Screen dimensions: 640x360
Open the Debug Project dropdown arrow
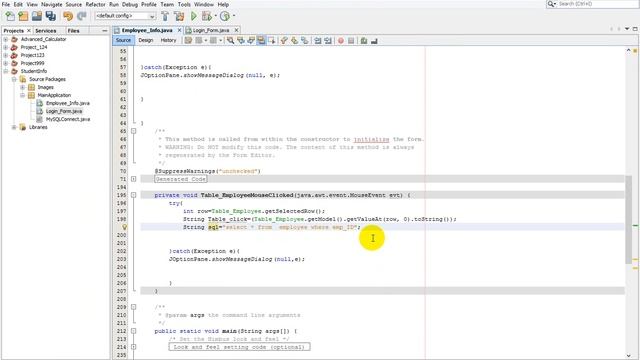tap(216, 16)
